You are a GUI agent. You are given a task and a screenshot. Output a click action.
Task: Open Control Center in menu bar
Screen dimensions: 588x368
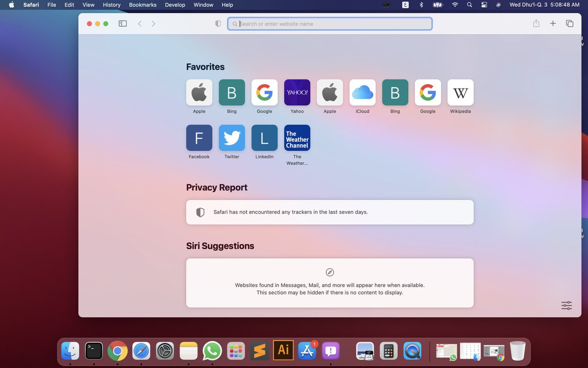pyautogui.click(x=484, y=5)
